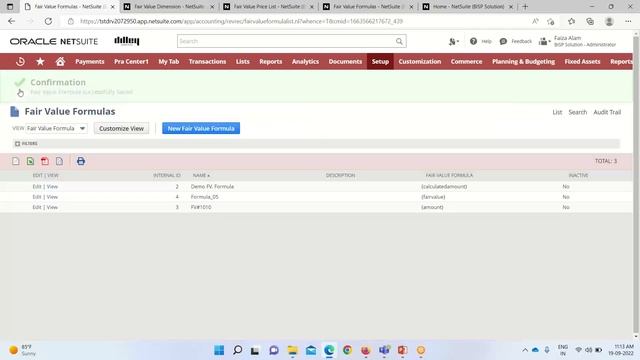640x360 pixels.
Task: Click the fourth document export icon
Action: pos(60,161)
